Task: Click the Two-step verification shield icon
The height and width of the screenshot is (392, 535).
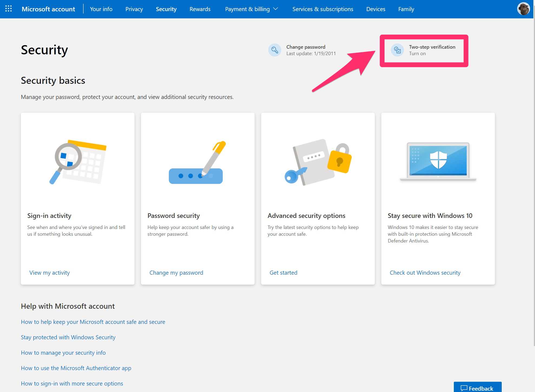Action: (397, 50)
